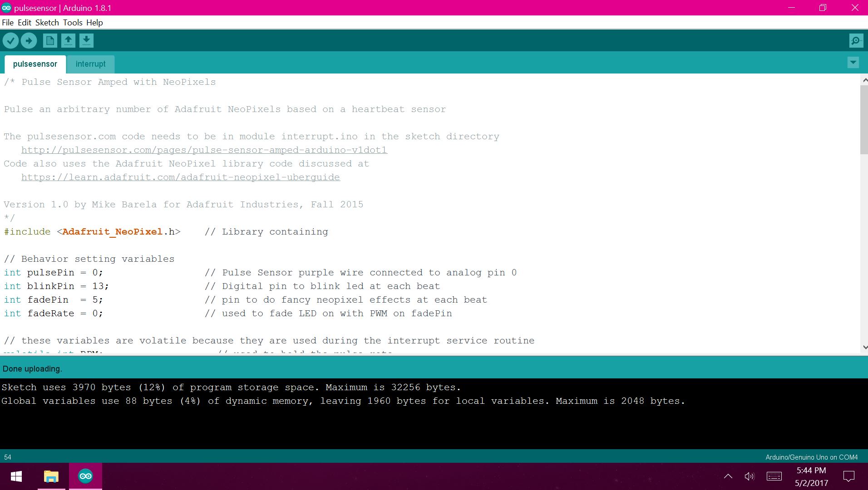Click the 'Arduino/Genuino Uno on COM4' status text

812,457
